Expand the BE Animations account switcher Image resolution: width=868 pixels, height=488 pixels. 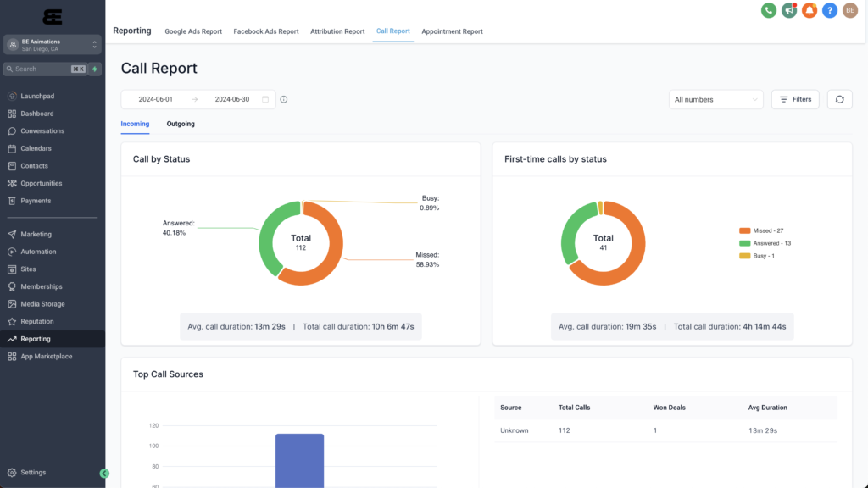pyautogui.click(x=53, y=43)
